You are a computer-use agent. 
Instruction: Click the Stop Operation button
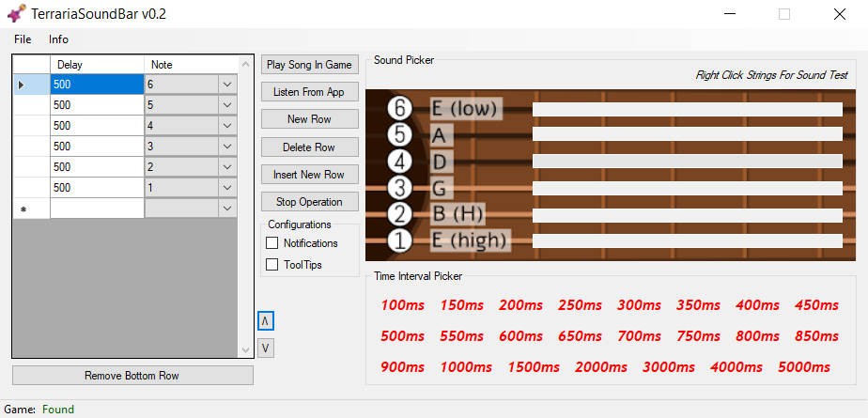click(x=309, y=202)
